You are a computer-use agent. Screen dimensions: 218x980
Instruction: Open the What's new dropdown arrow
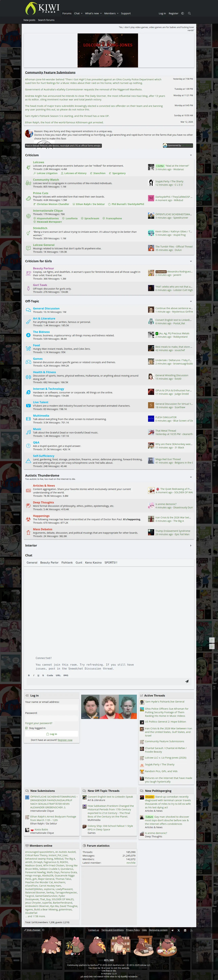coord(101,13)
